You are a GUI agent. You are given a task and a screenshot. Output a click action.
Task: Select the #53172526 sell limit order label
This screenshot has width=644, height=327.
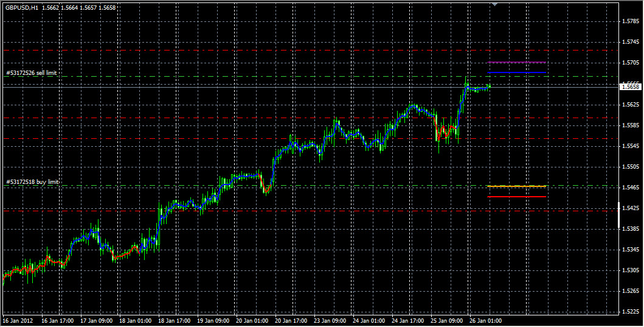coord(32,73)
